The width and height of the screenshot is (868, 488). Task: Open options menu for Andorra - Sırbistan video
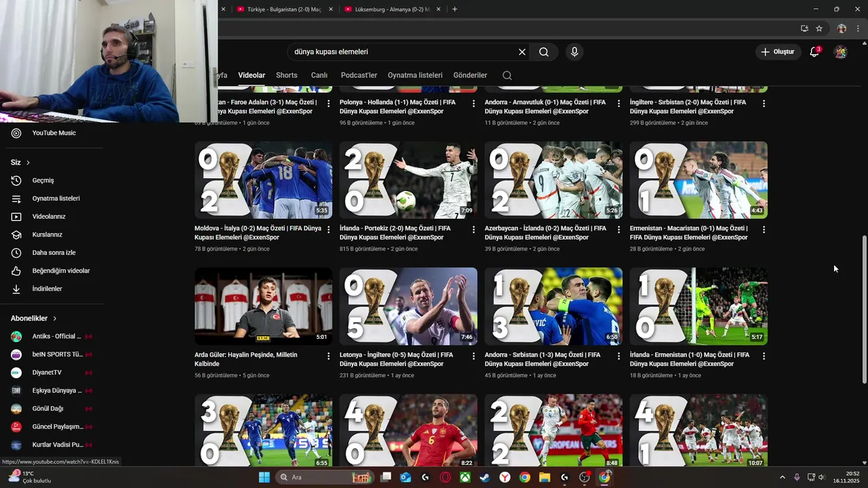click(x=618, y=356)
